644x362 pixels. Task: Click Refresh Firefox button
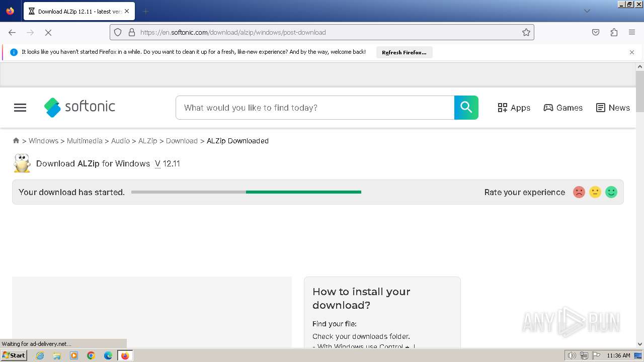coord(404,52)
